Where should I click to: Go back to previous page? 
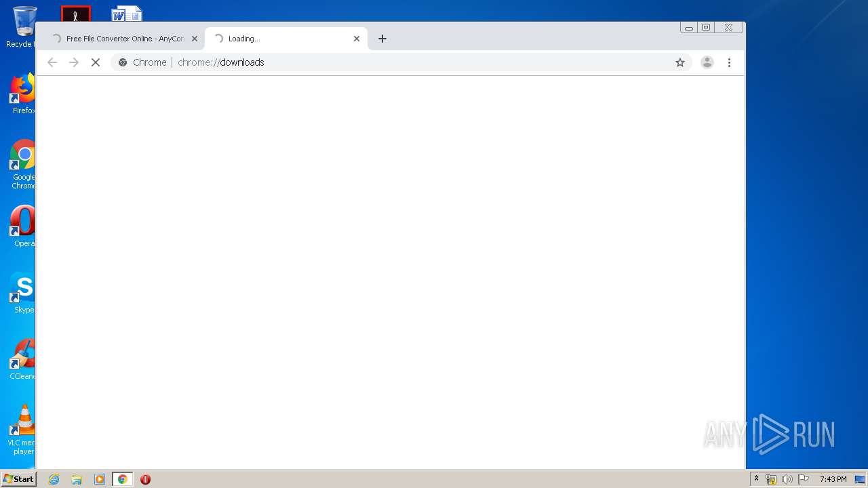tap(52, 62)
